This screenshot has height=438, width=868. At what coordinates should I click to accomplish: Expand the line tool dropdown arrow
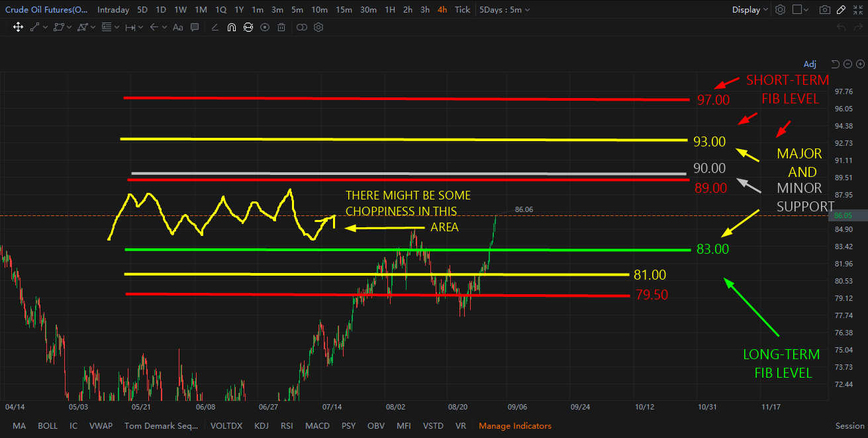click(45, 27)
